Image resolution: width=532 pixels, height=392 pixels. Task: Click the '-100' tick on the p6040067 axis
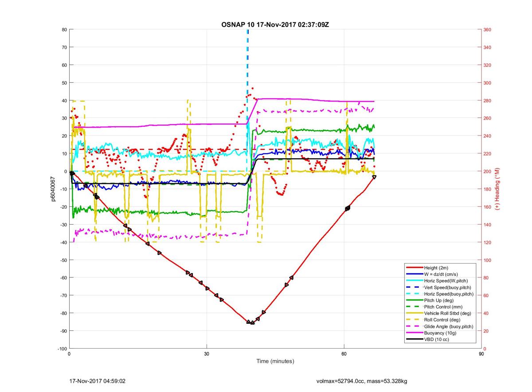point(62,349)
